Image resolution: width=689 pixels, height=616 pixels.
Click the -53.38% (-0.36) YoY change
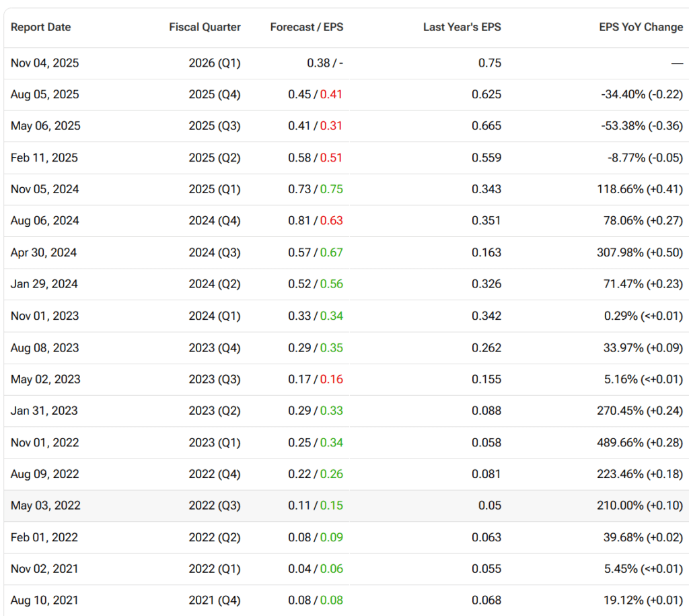[x=641, y=127]
